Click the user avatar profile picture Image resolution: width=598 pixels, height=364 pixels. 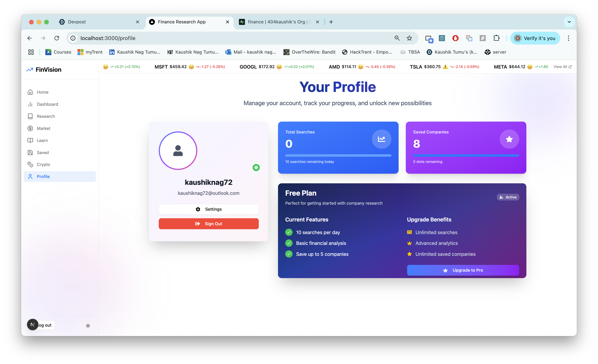pos(178,151)
